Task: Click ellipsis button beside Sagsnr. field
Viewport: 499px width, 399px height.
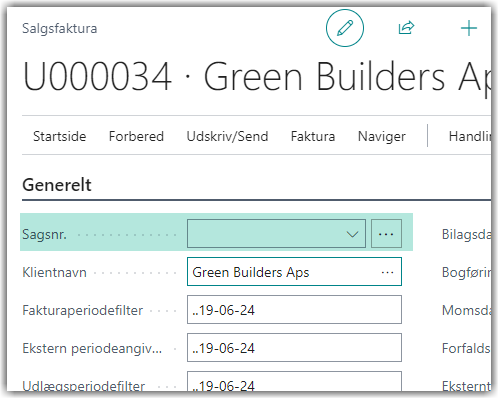Action: click(386, 234)
